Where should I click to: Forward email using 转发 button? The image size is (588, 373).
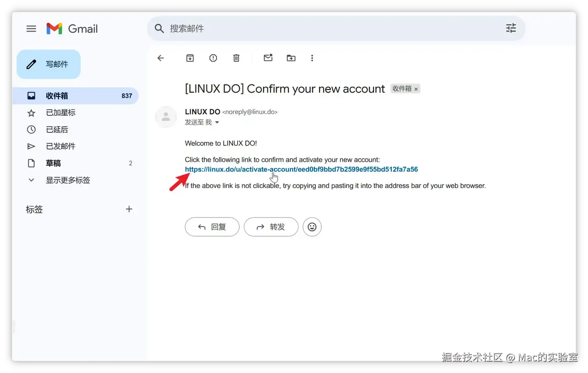[x=271, y=227]
